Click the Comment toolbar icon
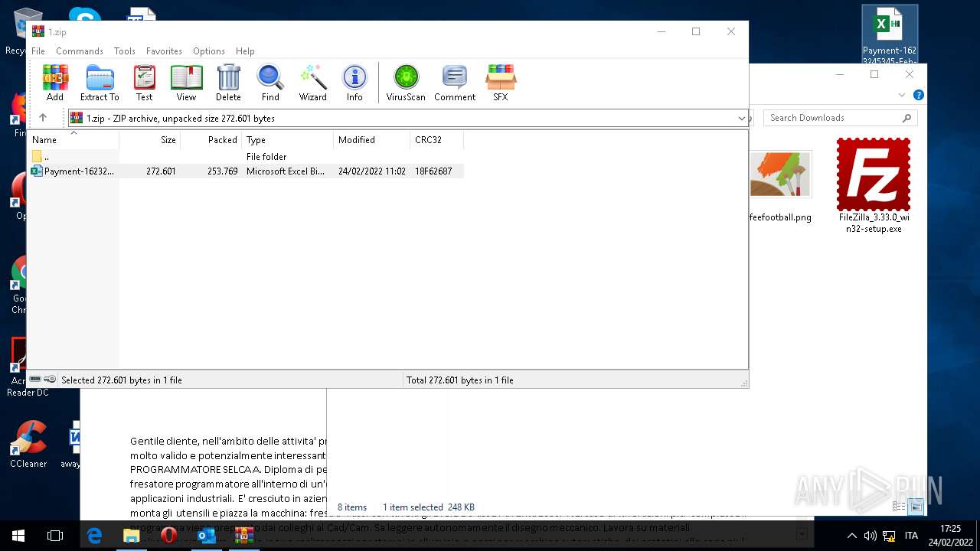980x551 pixels. click(x=455, y=83)
